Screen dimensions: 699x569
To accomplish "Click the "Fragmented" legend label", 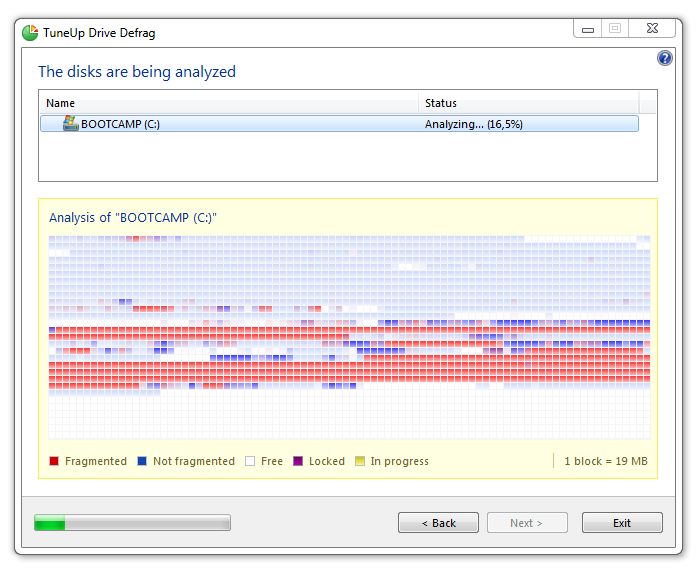I will (96, 461).
